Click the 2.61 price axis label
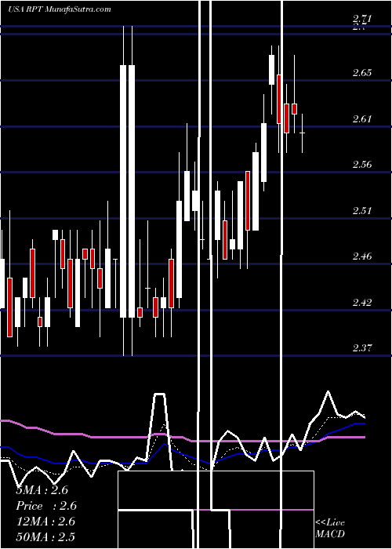 coord(362,119)
